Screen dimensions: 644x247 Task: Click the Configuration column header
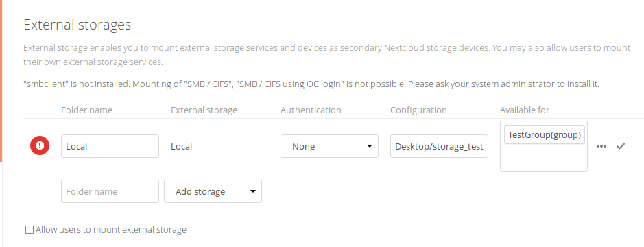[x=418, y=110]
